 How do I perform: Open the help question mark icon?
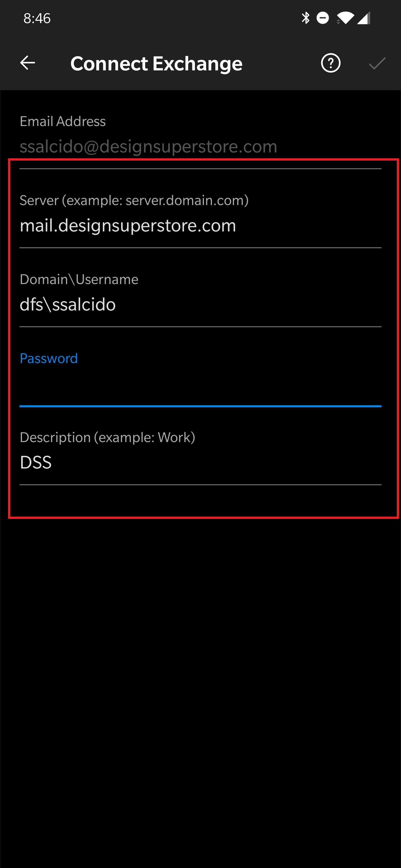click(x=331, y=63)
